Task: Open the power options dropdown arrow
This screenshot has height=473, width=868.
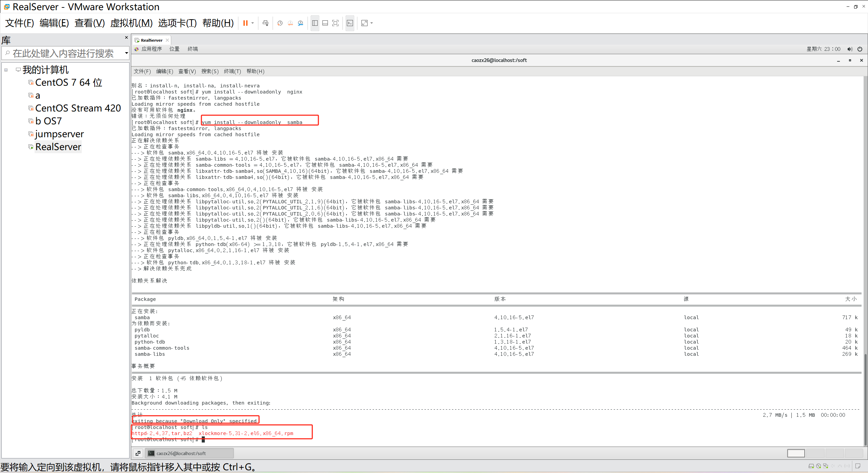Action: (x=253, y=23)
